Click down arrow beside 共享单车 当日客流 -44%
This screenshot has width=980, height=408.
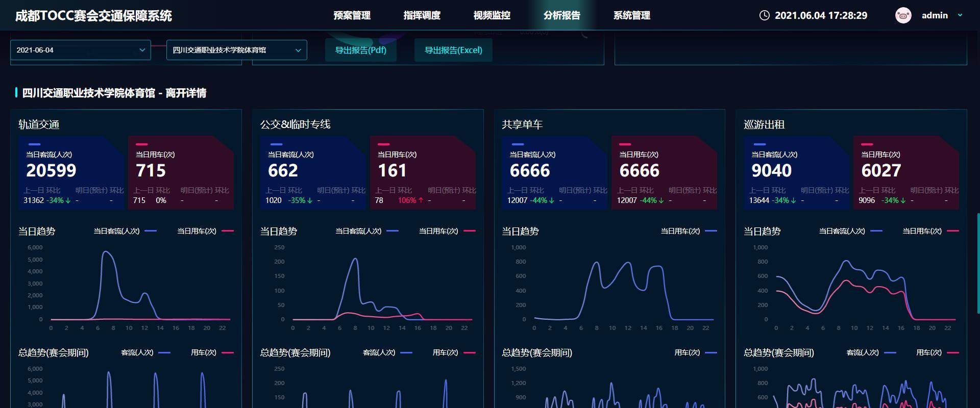[x=552, y=200]
